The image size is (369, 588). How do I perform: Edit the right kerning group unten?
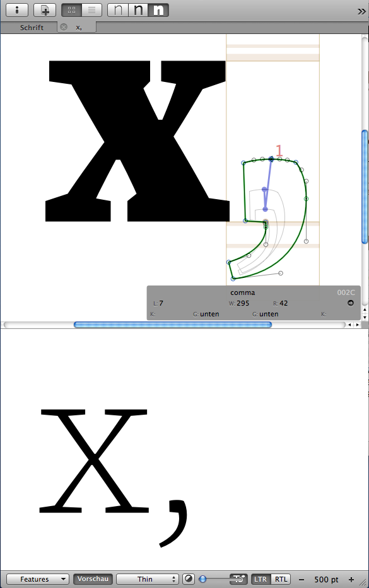pos(269,314)
